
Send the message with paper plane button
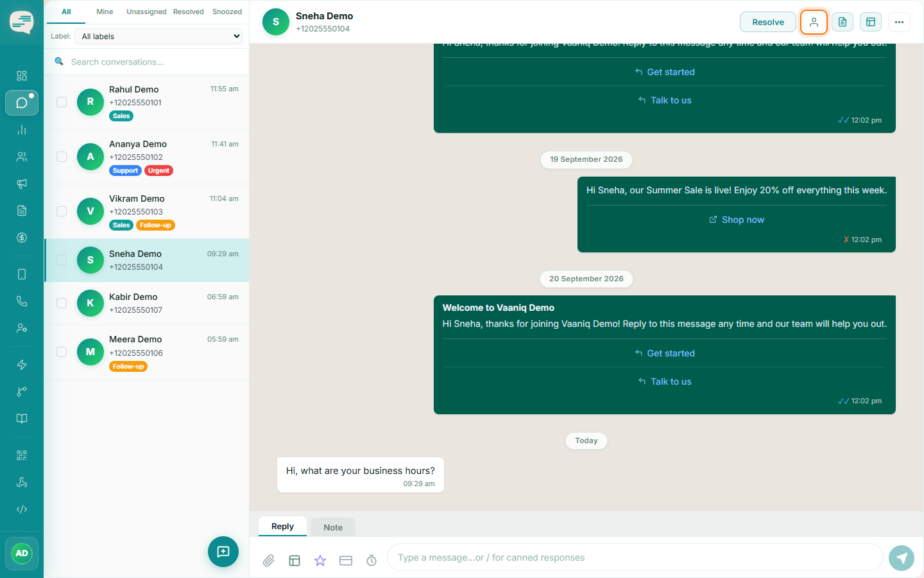point(902,558)
